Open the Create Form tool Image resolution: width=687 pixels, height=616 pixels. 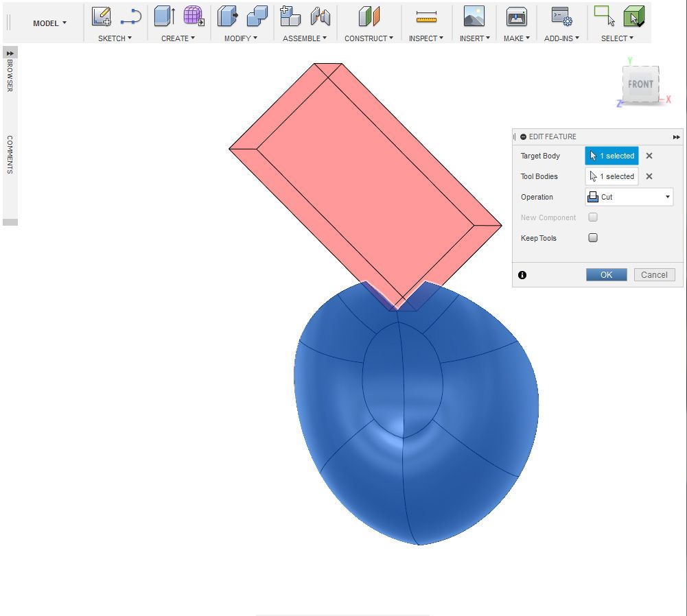(x=192, y=16)
